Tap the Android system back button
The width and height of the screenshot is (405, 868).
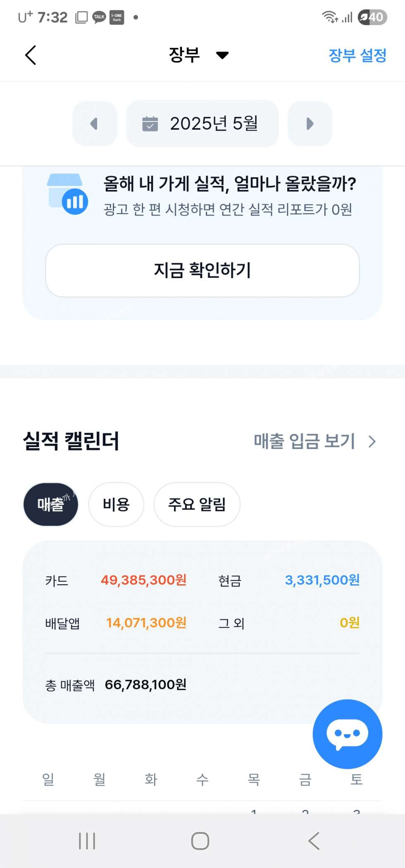(314, 841)
